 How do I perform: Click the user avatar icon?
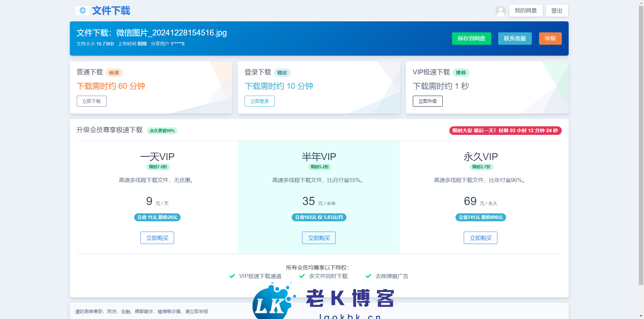pos(501,11)
